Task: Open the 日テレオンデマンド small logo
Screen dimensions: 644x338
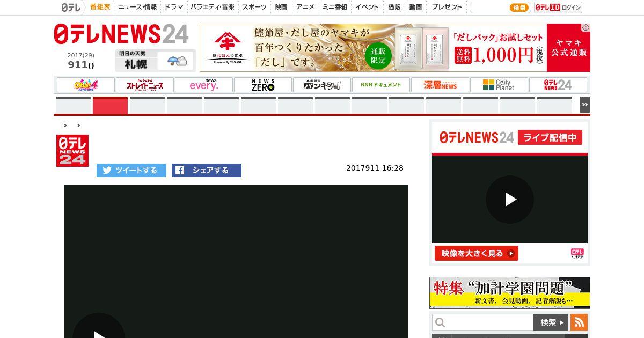Action: coord(577,253)
